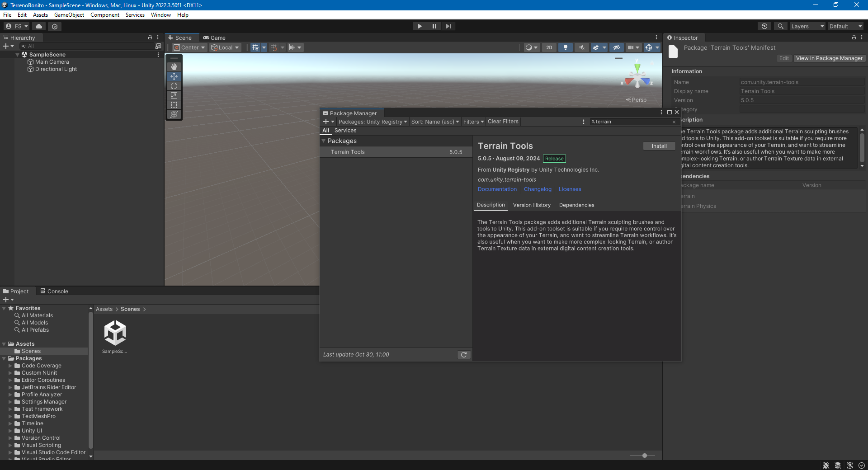Viewport: 868px width, 470px height.
Task: Open the Center pivot dropdown
Action: pyautogui.click(x=189, y=47)
